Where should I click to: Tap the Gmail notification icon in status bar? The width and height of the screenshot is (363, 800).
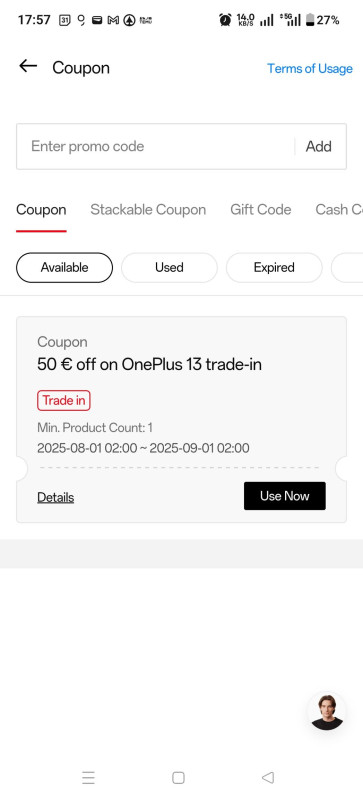(113, 20)
